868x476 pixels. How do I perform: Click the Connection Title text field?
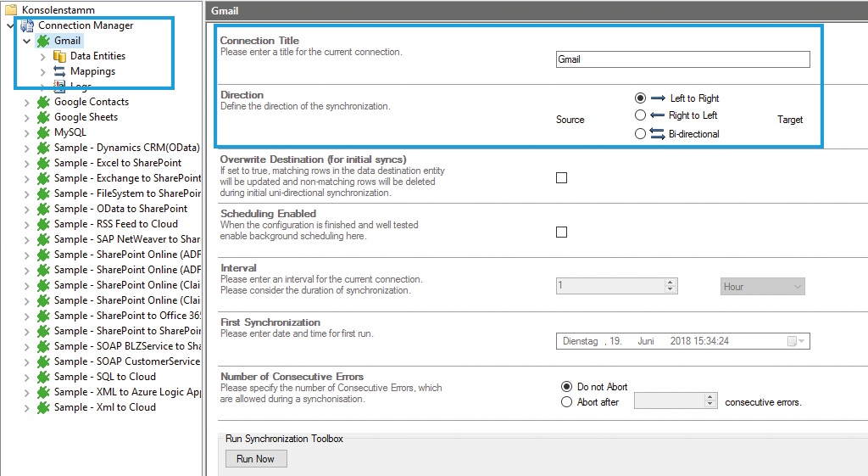tap(682, 59)
